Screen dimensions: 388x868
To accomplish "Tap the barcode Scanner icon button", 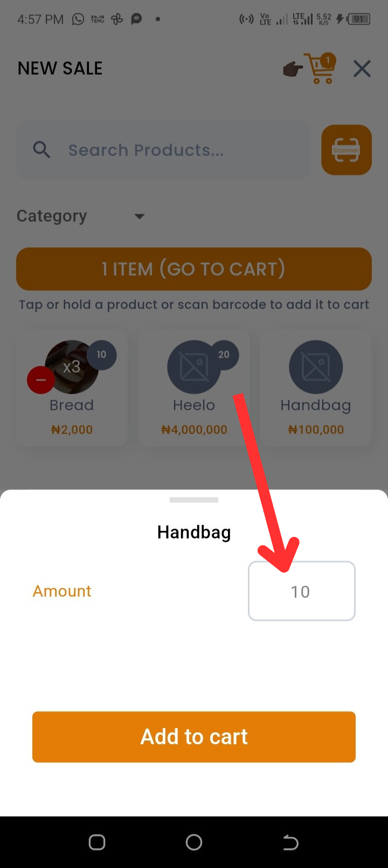I will pyautogui.click(x=347, y=150).
